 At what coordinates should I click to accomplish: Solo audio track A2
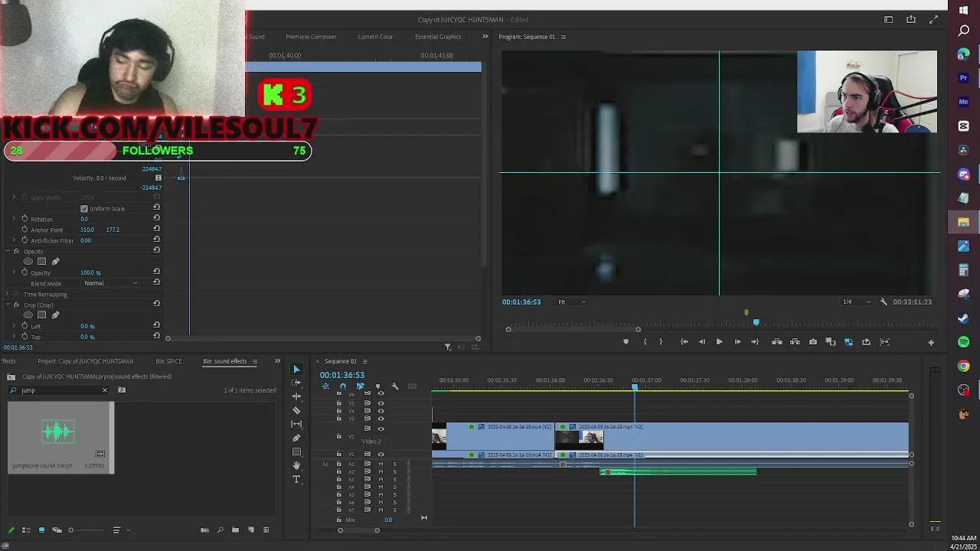coord(394,471)
